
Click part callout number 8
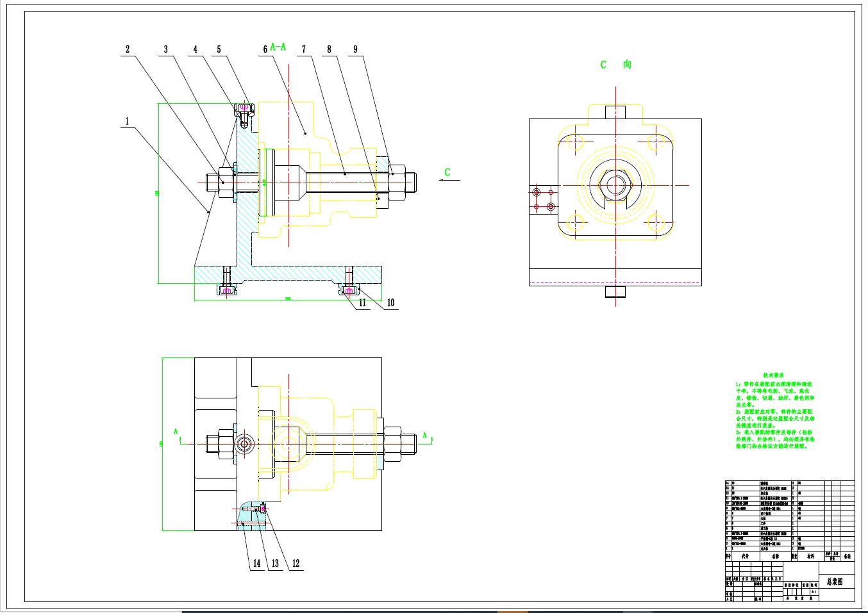[330, 49]
